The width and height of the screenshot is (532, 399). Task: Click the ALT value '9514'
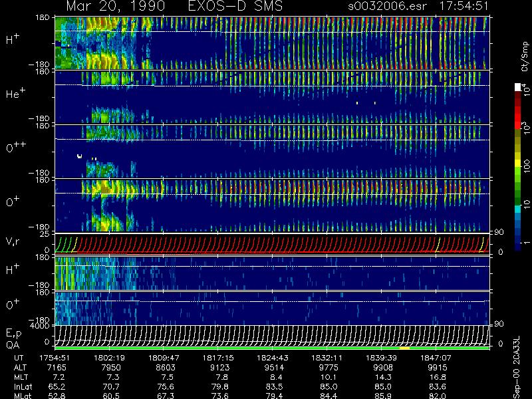pyautogui.click(x=275, y=368)
